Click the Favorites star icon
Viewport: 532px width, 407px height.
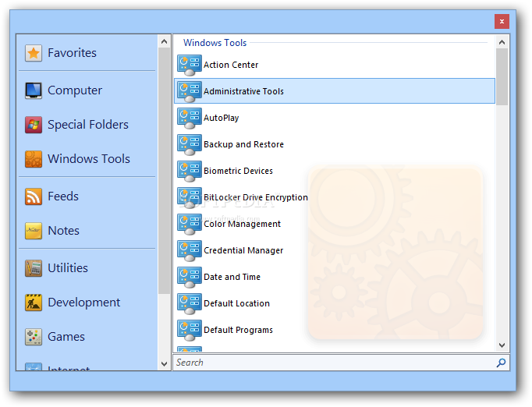pos(34,53)
